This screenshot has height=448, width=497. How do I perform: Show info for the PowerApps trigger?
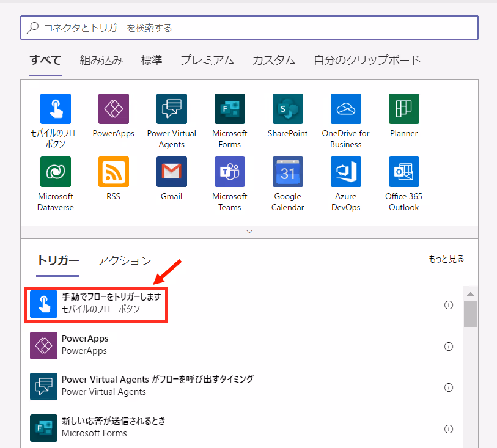click(449, 347)
